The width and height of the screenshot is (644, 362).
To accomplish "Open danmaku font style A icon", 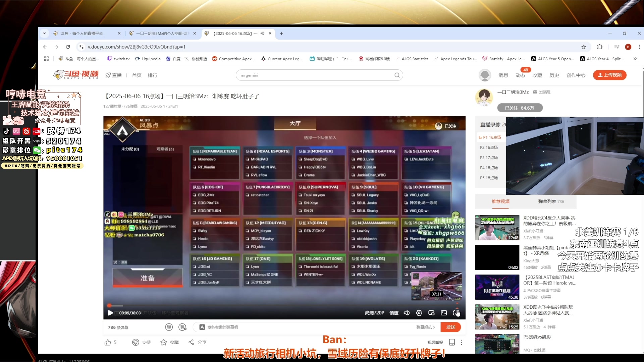I will [x=202, y=327].
